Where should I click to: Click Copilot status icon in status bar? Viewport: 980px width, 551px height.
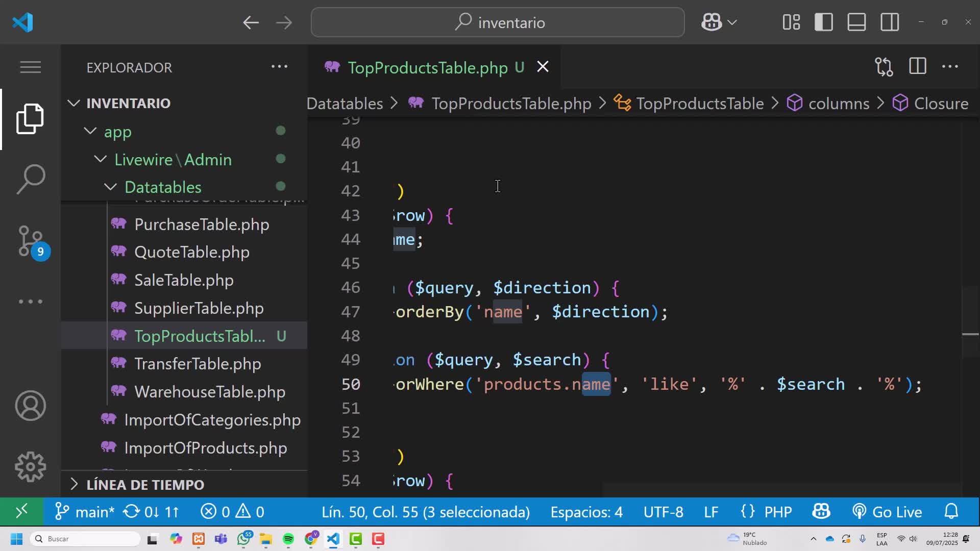pyautogui.click(x=821, y=512)
